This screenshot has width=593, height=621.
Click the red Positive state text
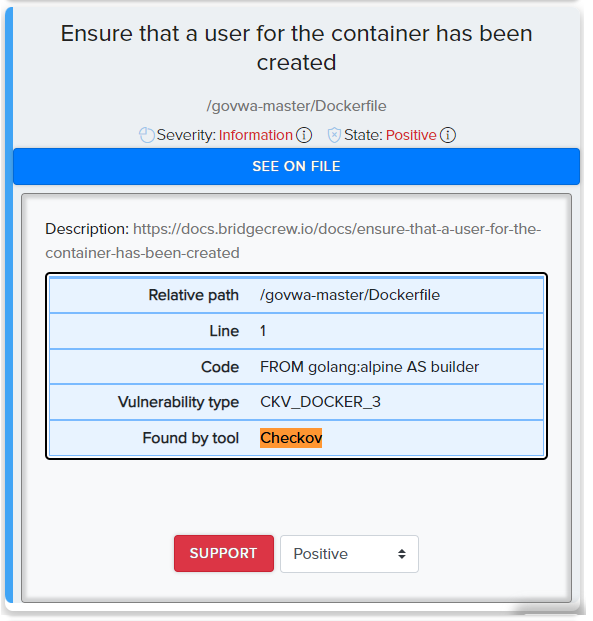[411, 135]
